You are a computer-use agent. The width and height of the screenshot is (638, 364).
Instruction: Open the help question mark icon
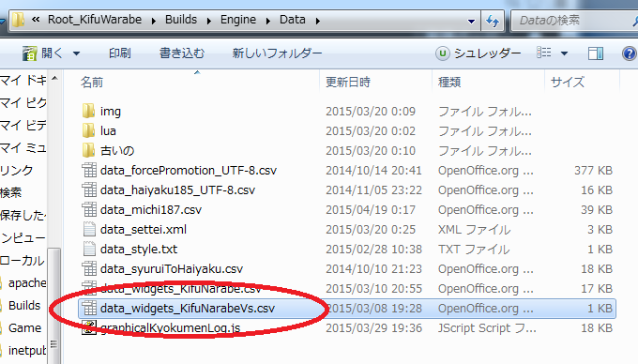point(630,53)
